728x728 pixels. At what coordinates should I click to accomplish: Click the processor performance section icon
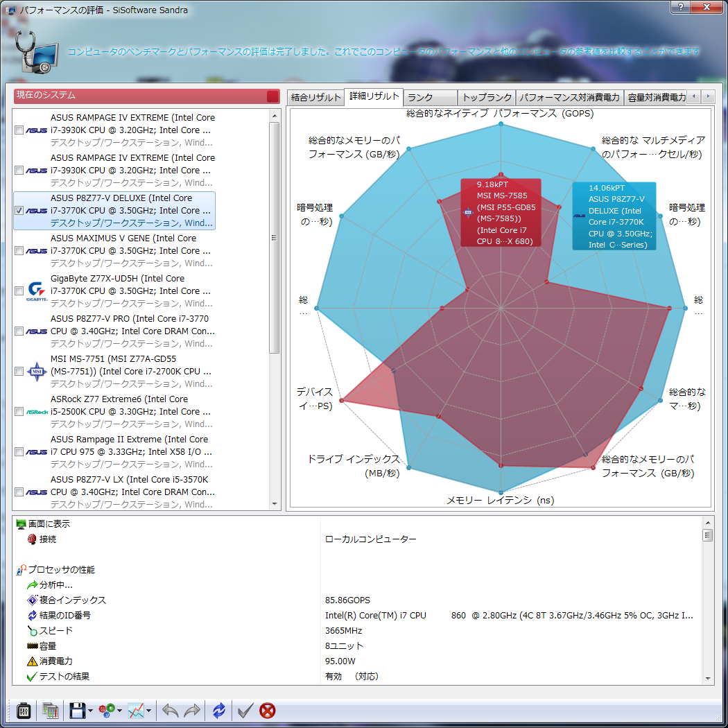21,570
